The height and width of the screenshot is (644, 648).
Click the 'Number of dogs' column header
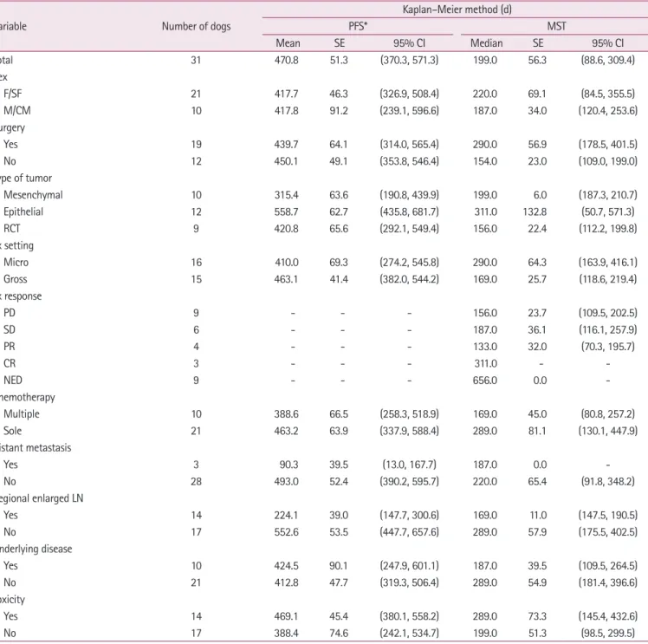[x=197, y=27]
